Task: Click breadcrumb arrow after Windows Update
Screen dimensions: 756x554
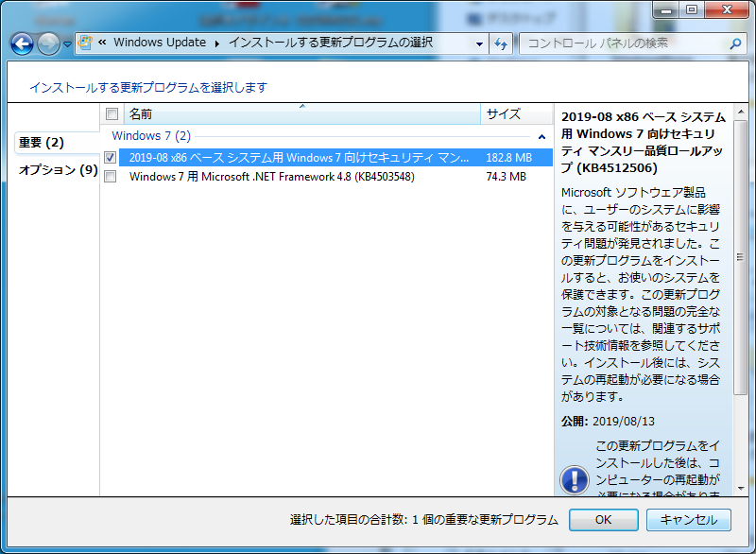Action: tap(217, 43)
